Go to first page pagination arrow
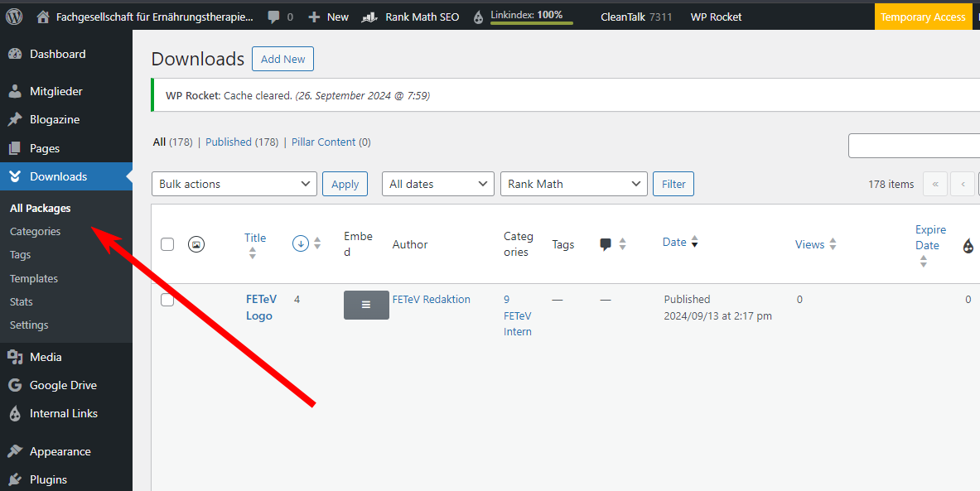This screenshot has width=980, height=491. (935, 185)
